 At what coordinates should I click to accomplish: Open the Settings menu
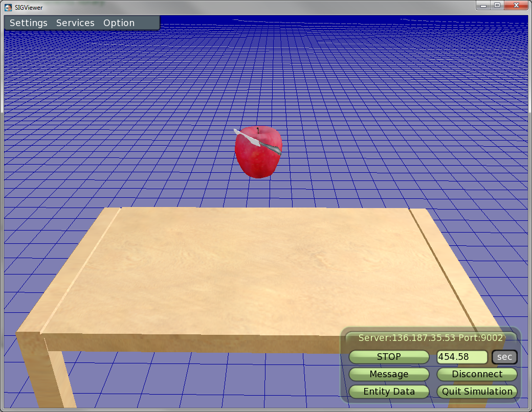coord(29,23)
